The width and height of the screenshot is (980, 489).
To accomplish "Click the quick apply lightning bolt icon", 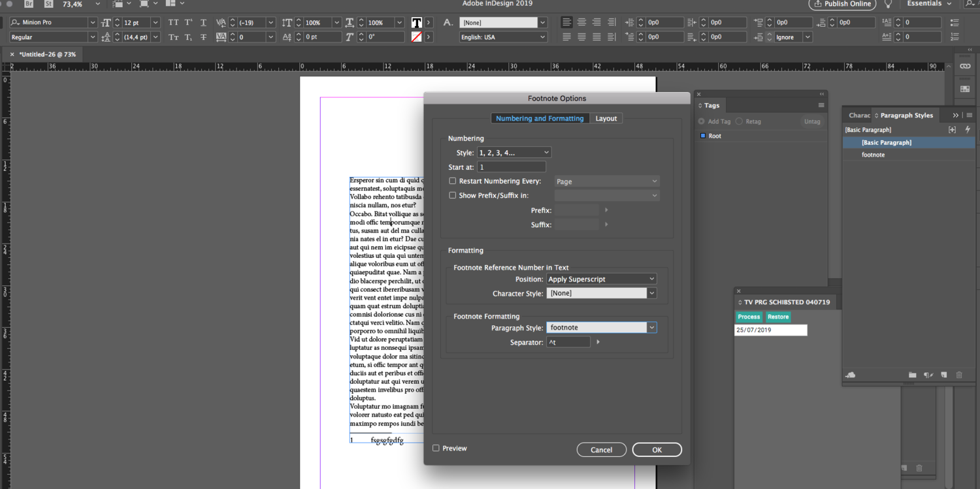I will pyautogui.click(x=968, y=130).
